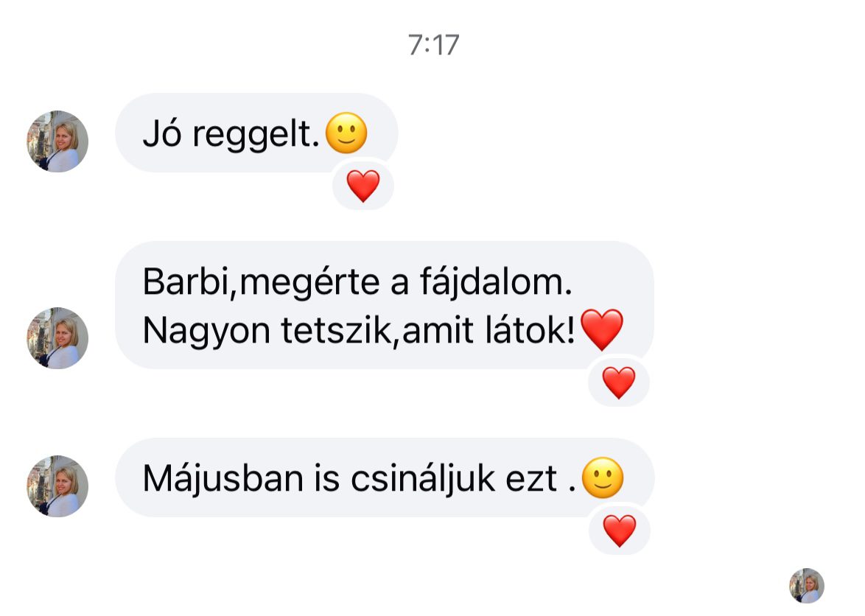
Task: Tap the word "Barbi" in second message
Action: [186, 281]
